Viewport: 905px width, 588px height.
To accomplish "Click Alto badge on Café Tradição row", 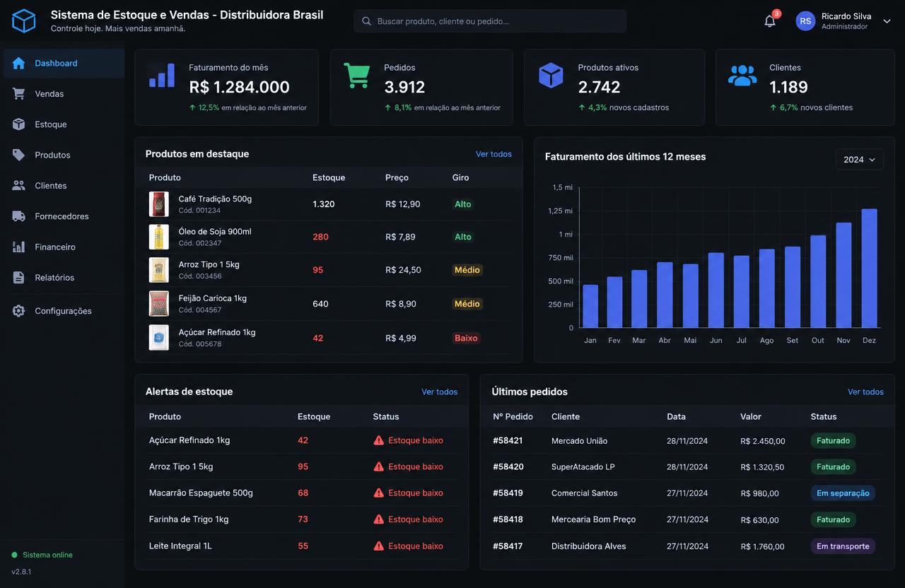I will pos(463,204).
